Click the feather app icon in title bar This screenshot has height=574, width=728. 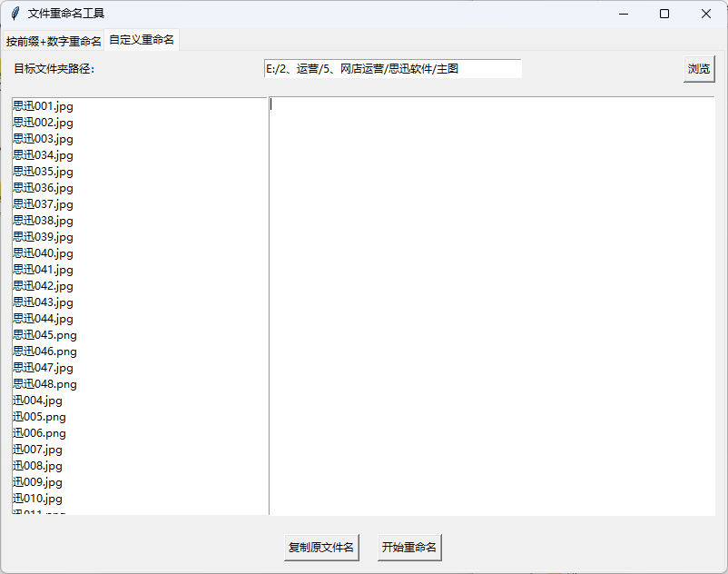point(15,14)
